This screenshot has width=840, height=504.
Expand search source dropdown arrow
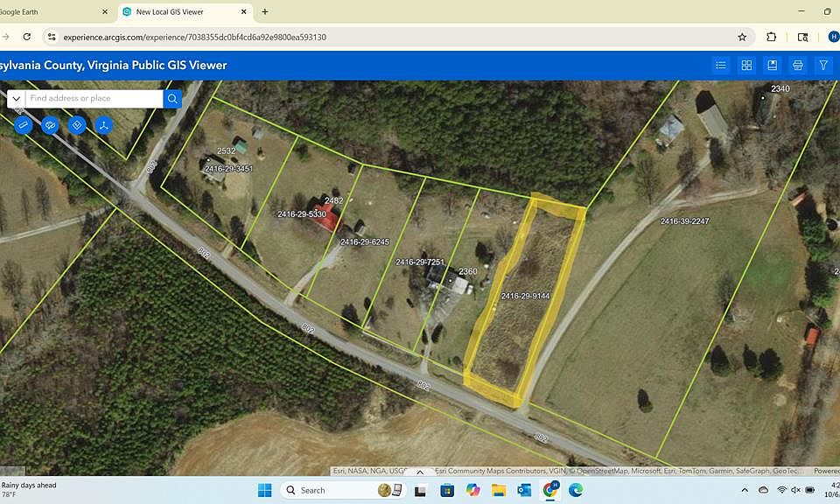pyautogui.click(x=16, y=99)
